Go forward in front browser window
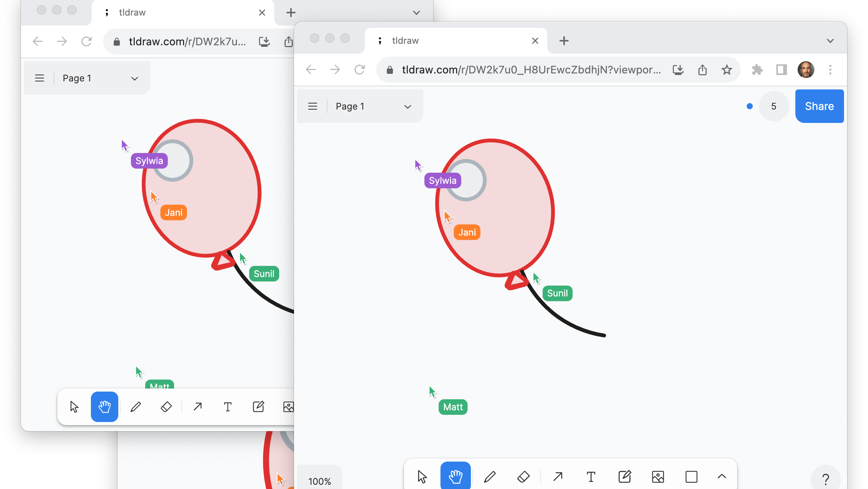868x489 pixels. pos(335,70)
